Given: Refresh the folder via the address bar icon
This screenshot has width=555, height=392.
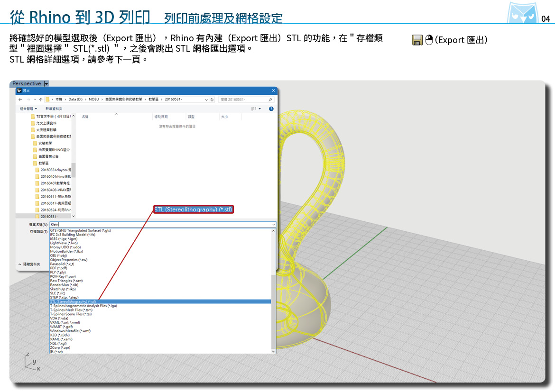Looking at the screenshot, I should [x=212, y=100].
